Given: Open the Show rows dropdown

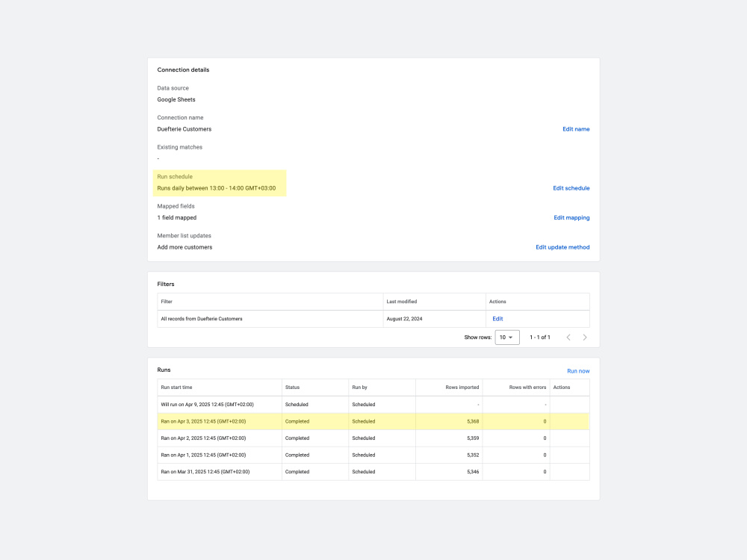Looking at the screenshot, I should pyautogui.click(x=507, y=337).
